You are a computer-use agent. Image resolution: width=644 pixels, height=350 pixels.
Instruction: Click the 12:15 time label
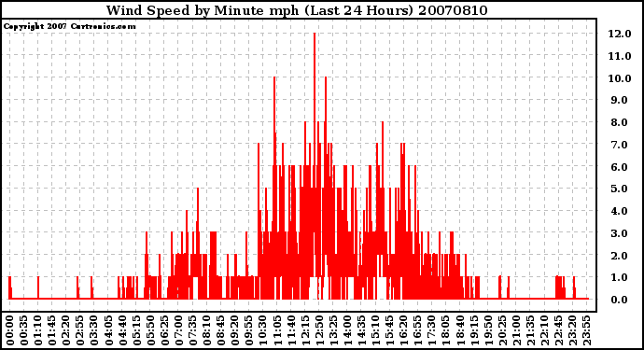click(305, 330)
